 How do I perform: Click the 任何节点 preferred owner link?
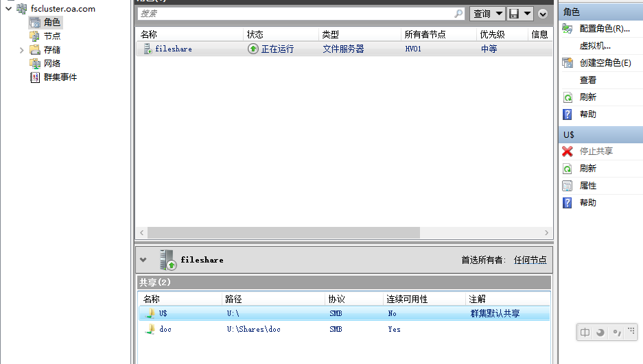[530, 260]
